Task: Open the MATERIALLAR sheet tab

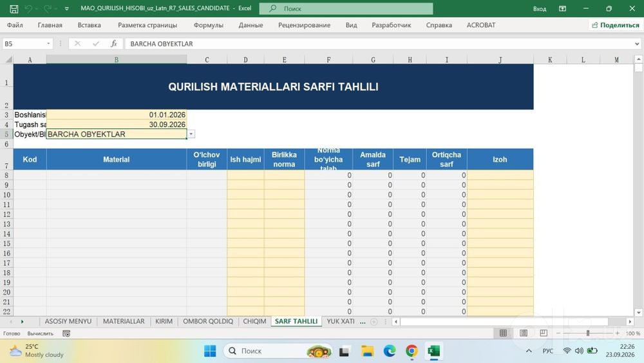Action: (x=124, y=322)
